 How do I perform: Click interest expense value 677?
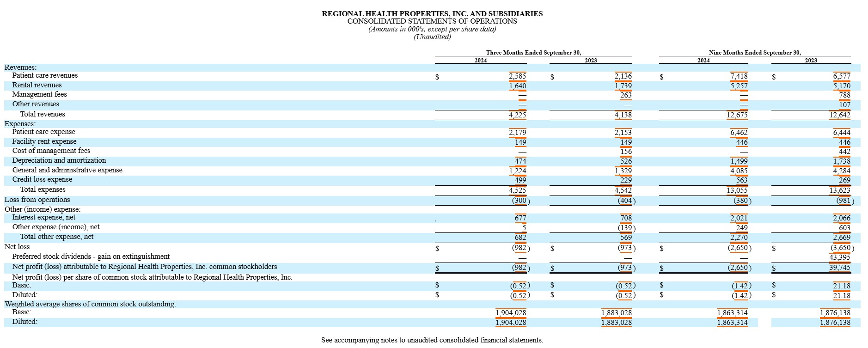coord(520,218)
